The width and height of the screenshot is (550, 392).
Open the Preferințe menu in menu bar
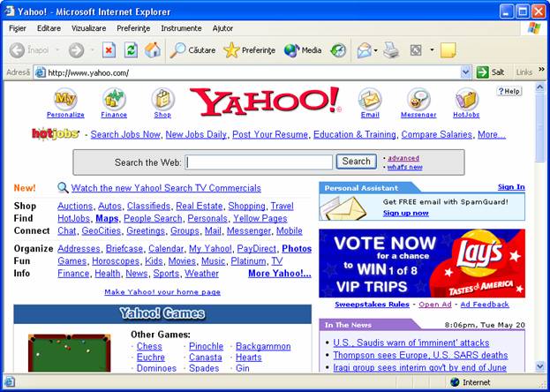[x=133, y=28]
